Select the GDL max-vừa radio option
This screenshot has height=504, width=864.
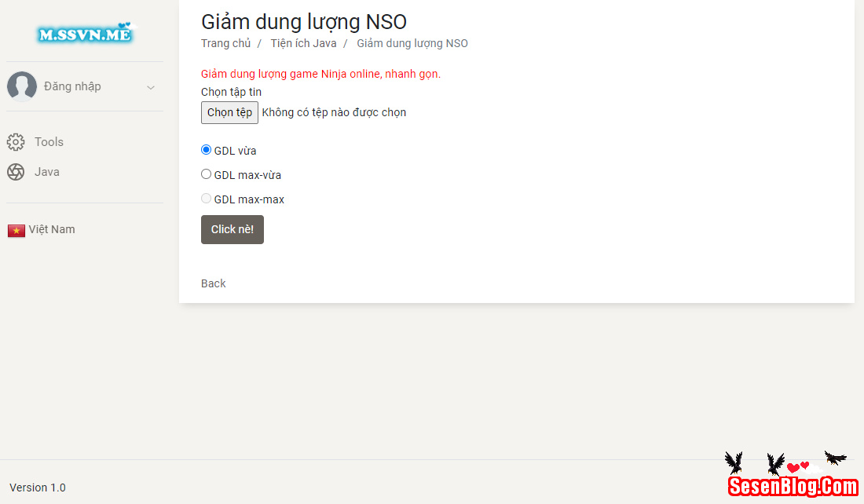[207, 174]
